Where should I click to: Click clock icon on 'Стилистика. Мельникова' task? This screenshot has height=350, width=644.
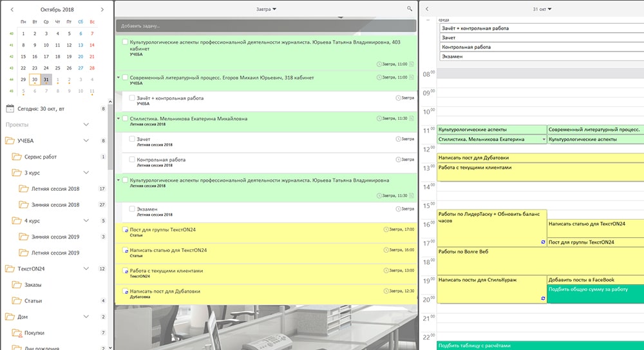point(379,119)
